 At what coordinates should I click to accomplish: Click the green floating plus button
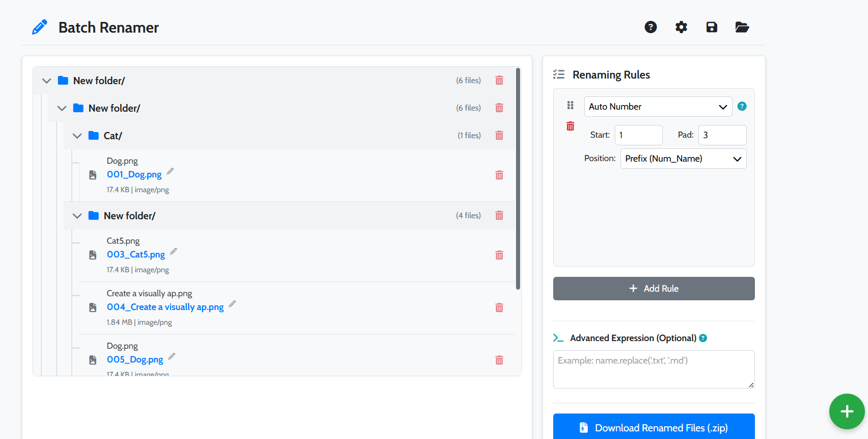[x=847, y=411]
